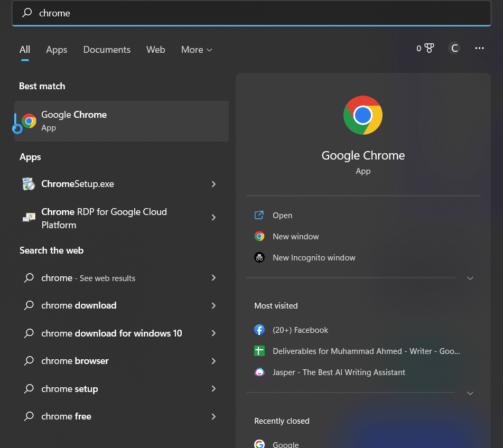Click the account avatar letter C
The image size is (503, 448).
[454, 49]
